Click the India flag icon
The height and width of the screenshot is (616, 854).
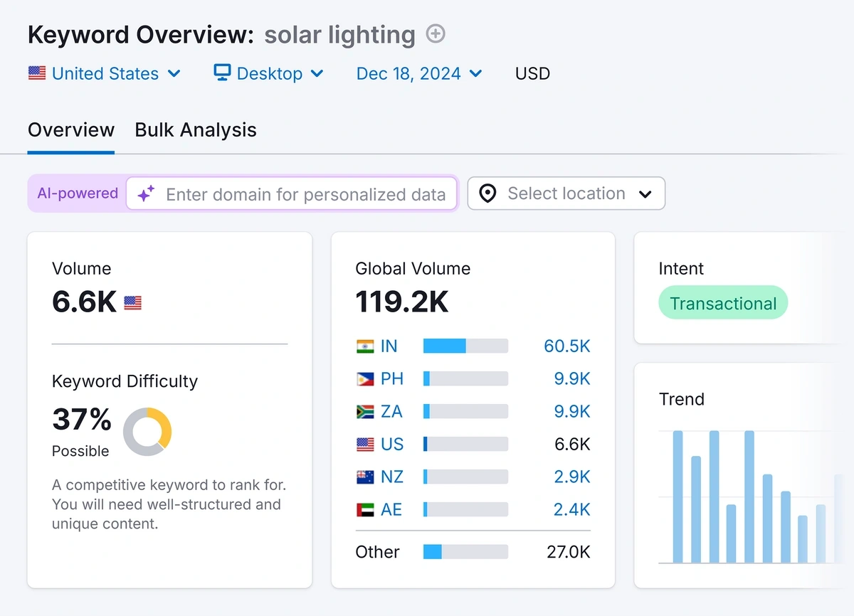pyautogui.click(x=365, y=346)
